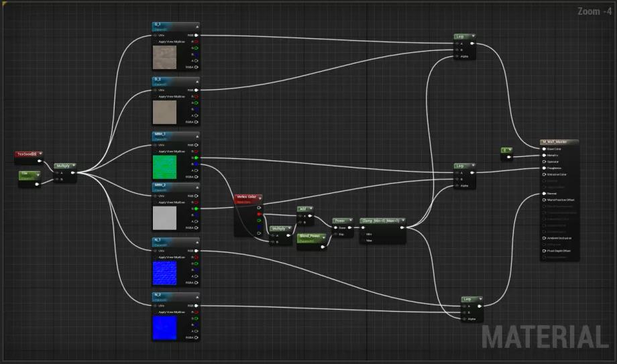Select the Power node header
This screenshot has height=364, width=617.
pyautogui.click(x=341, y=220)
